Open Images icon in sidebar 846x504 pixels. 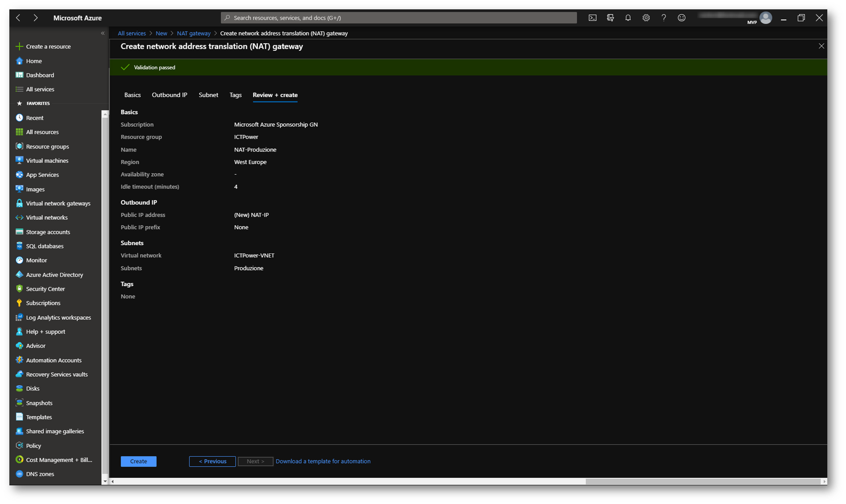pyautogui.click(x=19, y=189)
